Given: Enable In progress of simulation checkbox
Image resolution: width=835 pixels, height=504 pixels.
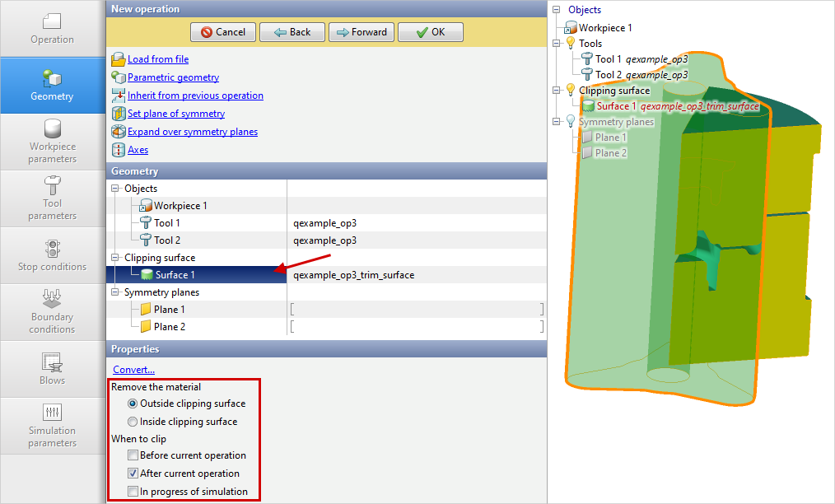Looking at the screenshot, I should coord(133,492).
